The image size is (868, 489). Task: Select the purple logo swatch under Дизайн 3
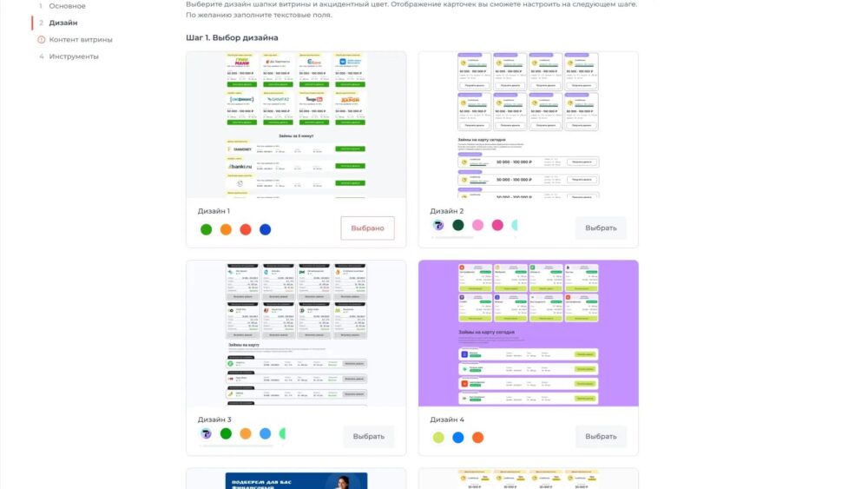tap(207, 433)
